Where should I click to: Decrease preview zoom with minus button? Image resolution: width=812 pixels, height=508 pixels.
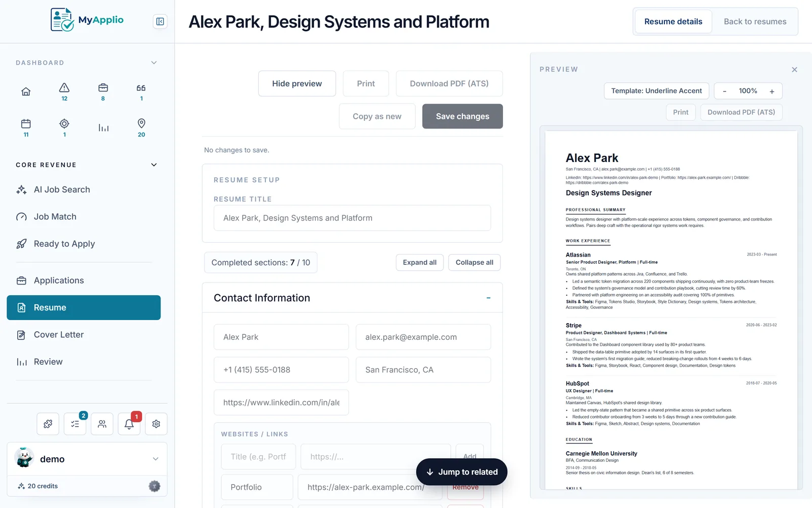click(x=725, y=91)
